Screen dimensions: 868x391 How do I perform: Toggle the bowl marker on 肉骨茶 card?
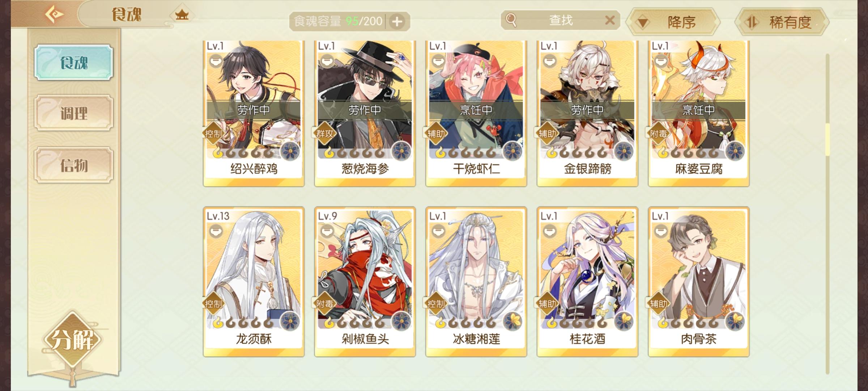(x=661, y=231)
